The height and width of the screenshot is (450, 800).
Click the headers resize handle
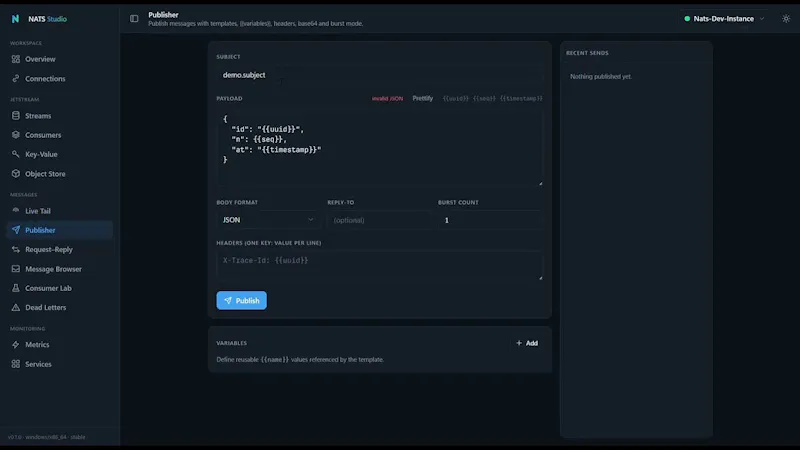tap(540, 278)
